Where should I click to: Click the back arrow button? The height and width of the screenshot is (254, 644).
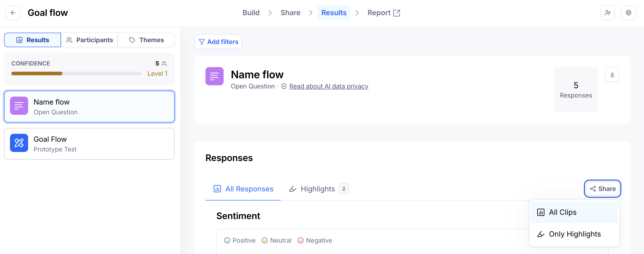click(13, 13)
